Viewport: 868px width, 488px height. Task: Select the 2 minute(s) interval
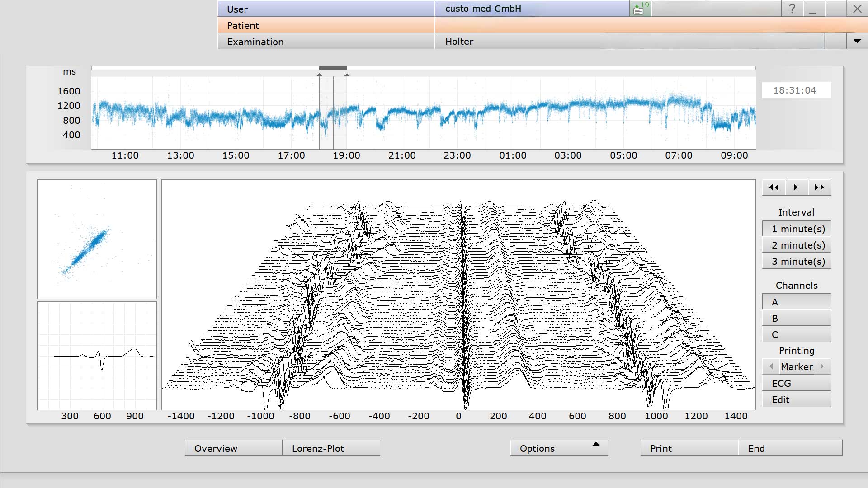(797, 245)
